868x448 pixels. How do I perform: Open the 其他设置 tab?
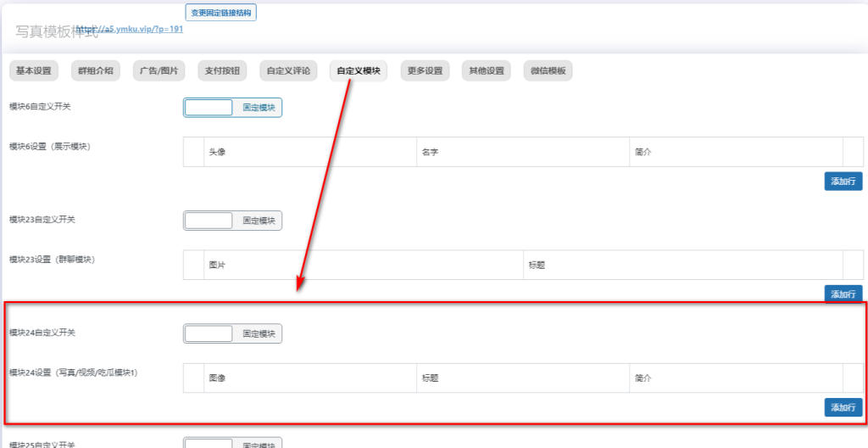click(x=487, y=71)
